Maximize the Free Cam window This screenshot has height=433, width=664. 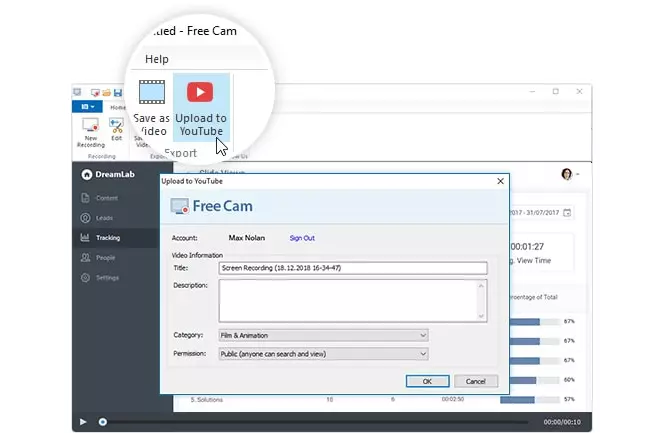coord(556,91)
